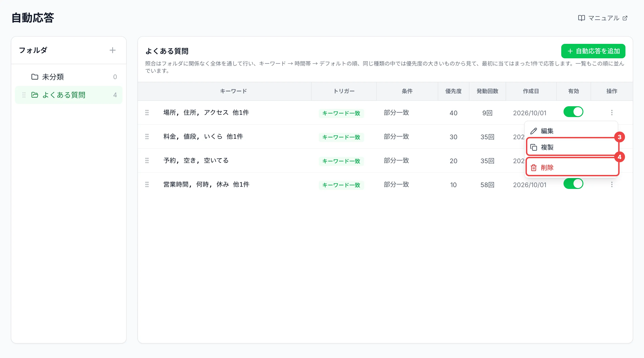Viewport: 644px width, 358px height.
Task: Click the priority value 40
Action: point(453,113)
